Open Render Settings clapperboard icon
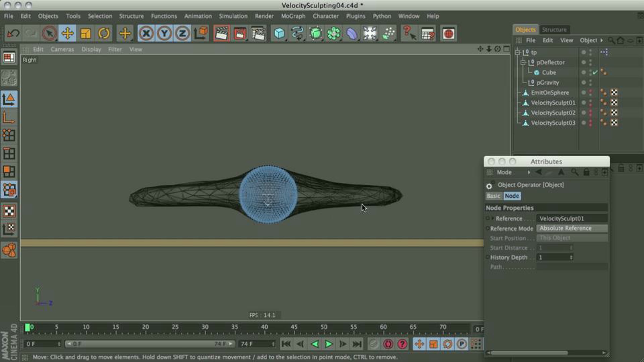644x362 pixels. (x=258, y=34)
